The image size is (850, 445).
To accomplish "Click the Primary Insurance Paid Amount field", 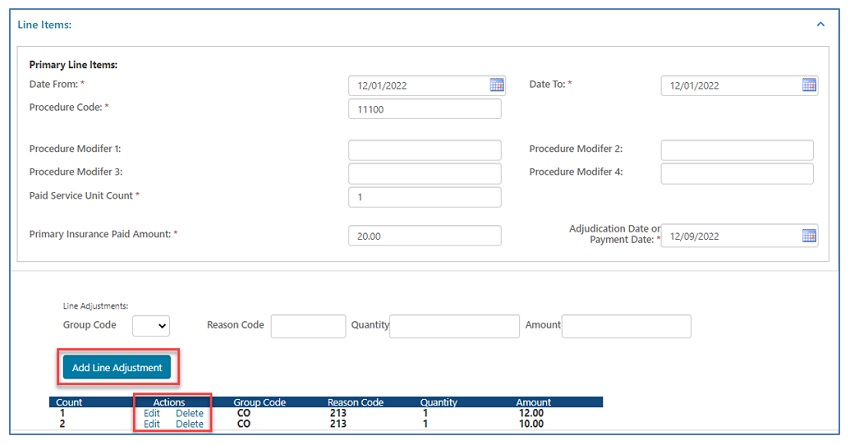I will coord(425,236).
